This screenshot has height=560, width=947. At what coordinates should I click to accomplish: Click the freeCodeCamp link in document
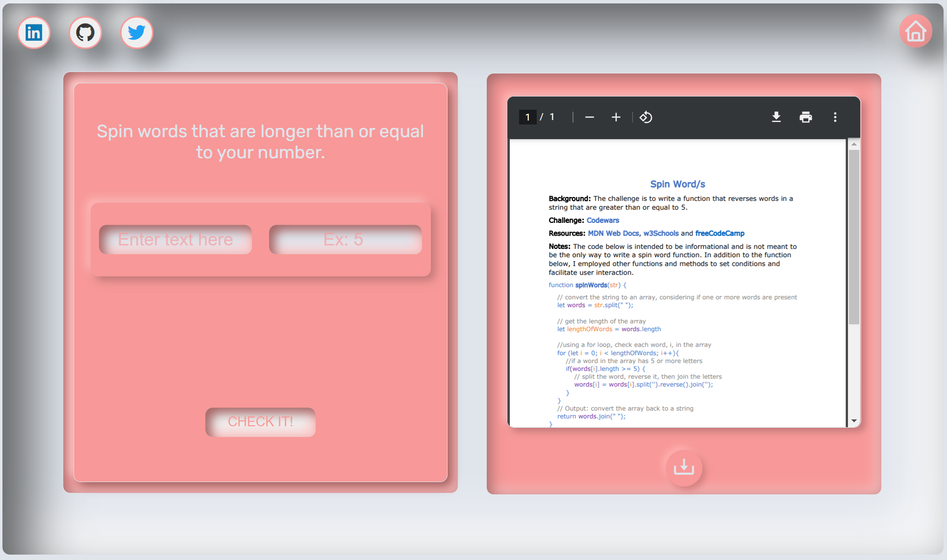coord(720,233)
